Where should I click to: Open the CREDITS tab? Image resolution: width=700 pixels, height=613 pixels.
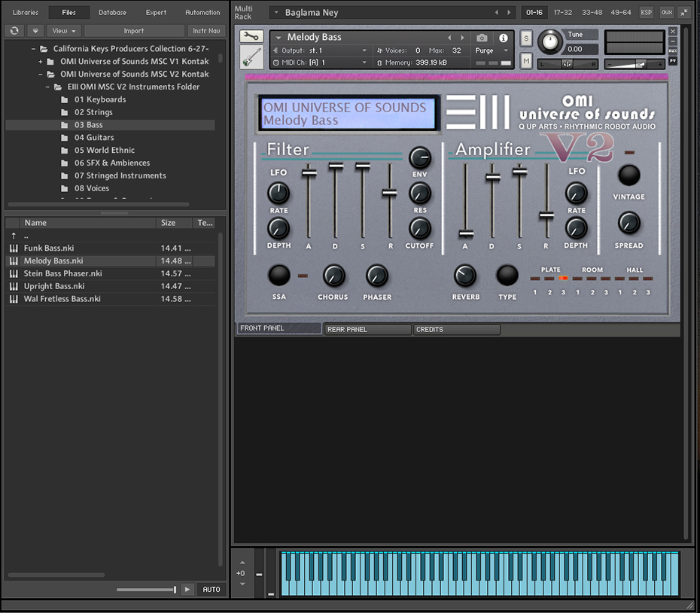tap(456, 329)
